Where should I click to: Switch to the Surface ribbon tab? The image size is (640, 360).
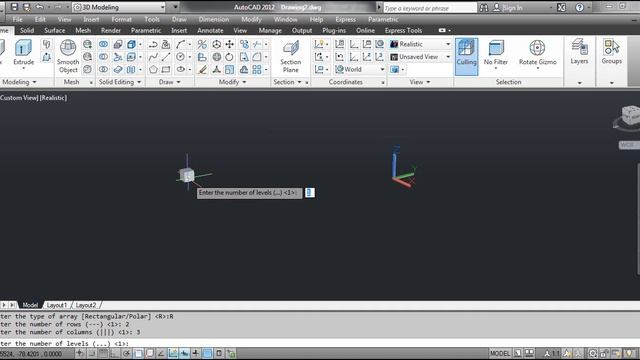pyautogui.click(x=55, y=30)
